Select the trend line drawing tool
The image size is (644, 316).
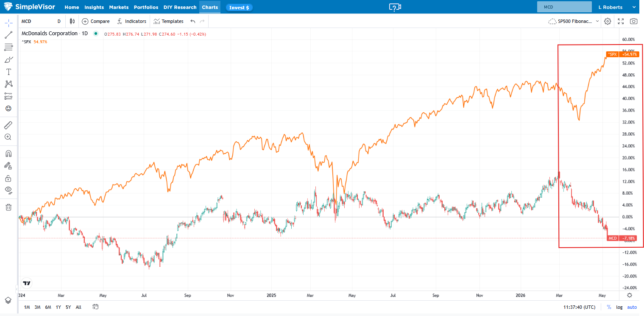coord(8,35)
